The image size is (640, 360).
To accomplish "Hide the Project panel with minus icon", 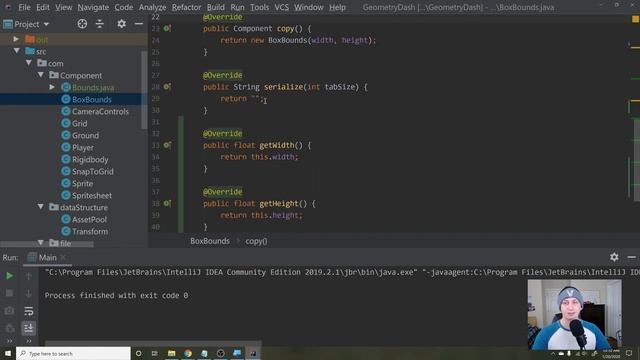I will pyautogui.click(x=139, y=24).
